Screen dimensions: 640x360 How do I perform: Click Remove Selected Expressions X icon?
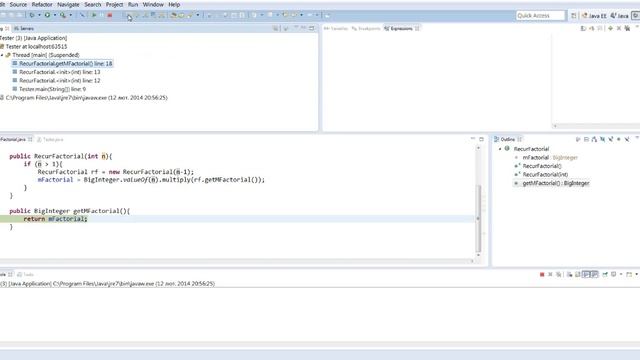619,29
